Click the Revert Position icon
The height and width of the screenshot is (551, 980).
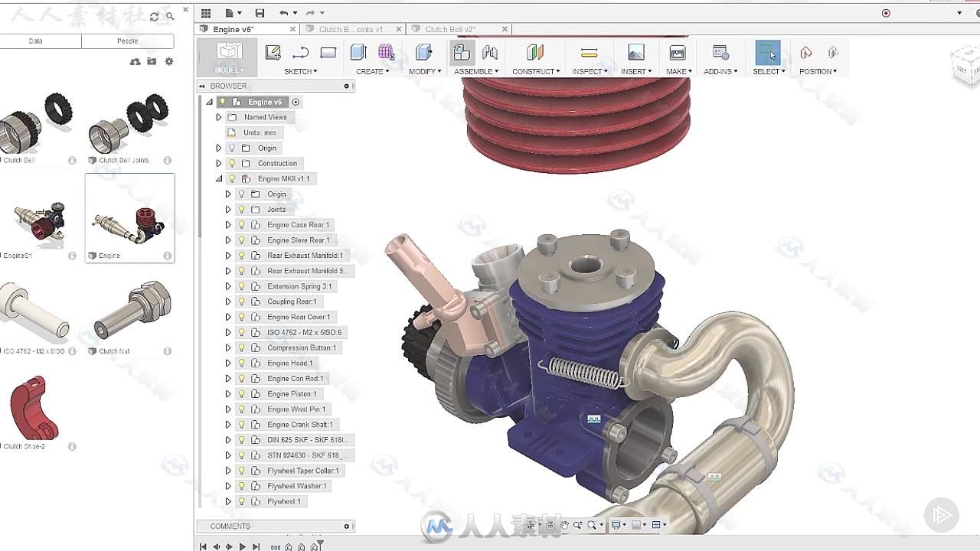833,52
